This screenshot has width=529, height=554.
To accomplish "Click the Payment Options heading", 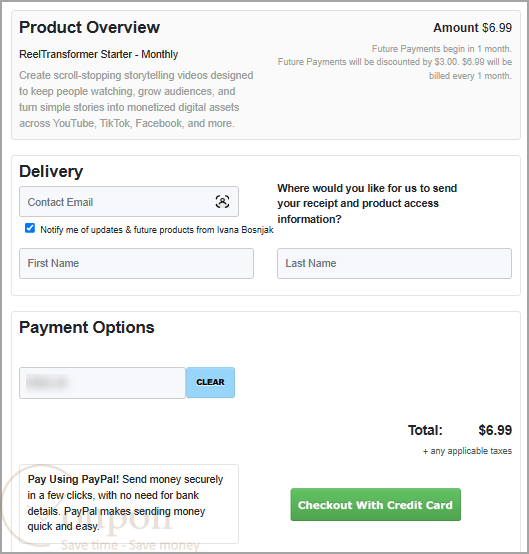I will [87, 328].
